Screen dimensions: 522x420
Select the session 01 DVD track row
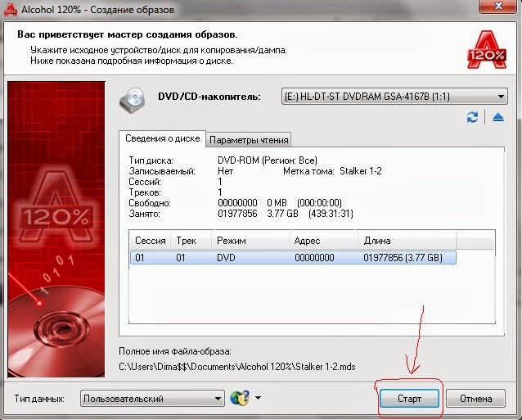293,258
